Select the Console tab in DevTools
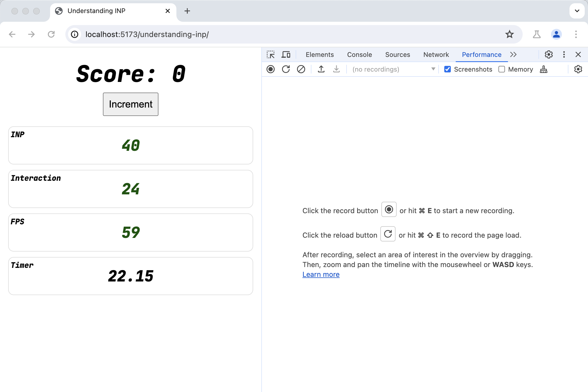The width and height of the screenshot is (588, 392). 359,54
